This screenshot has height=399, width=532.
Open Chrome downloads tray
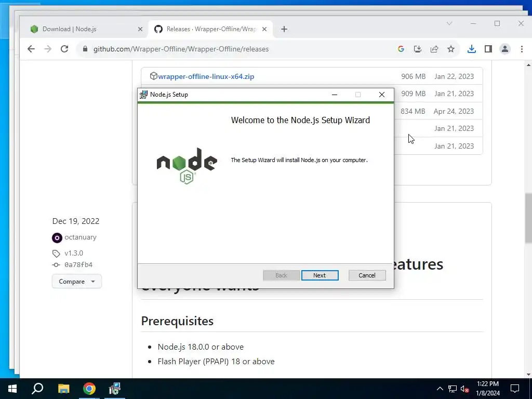click(x=471, y=49)
